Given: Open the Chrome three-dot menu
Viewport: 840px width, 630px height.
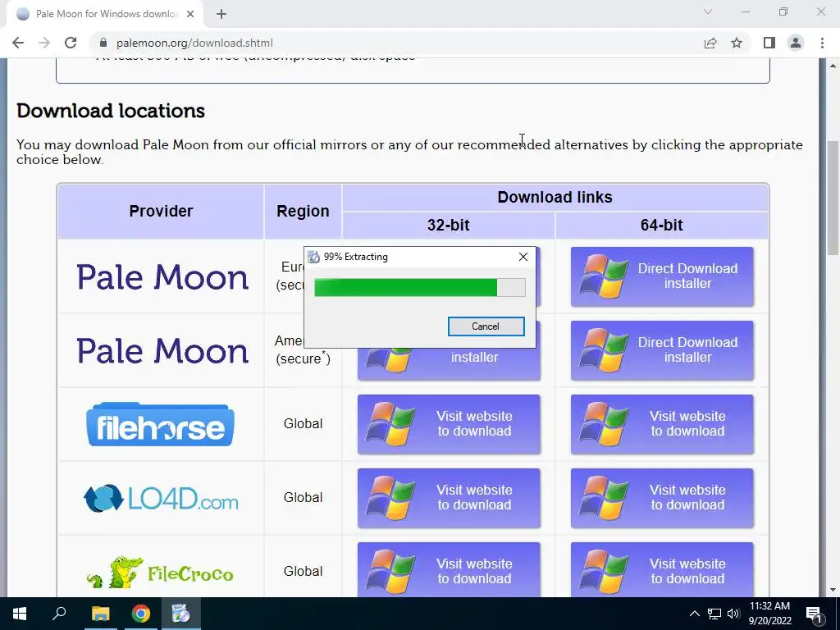Looking at the screenshot, I should (x=822, y=43).
